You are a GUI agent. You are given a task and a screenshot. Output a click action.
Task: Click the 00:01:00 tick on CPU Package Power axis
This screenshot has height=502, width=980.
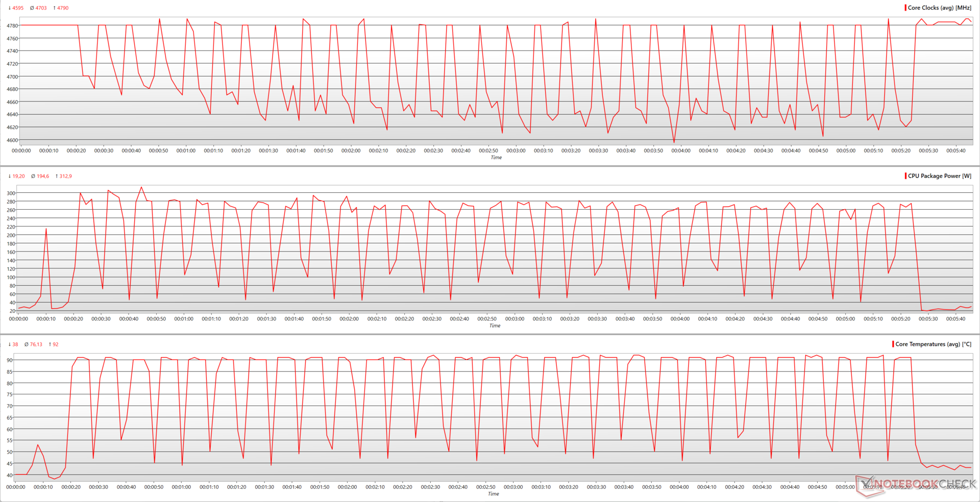(x=184, y=319)
